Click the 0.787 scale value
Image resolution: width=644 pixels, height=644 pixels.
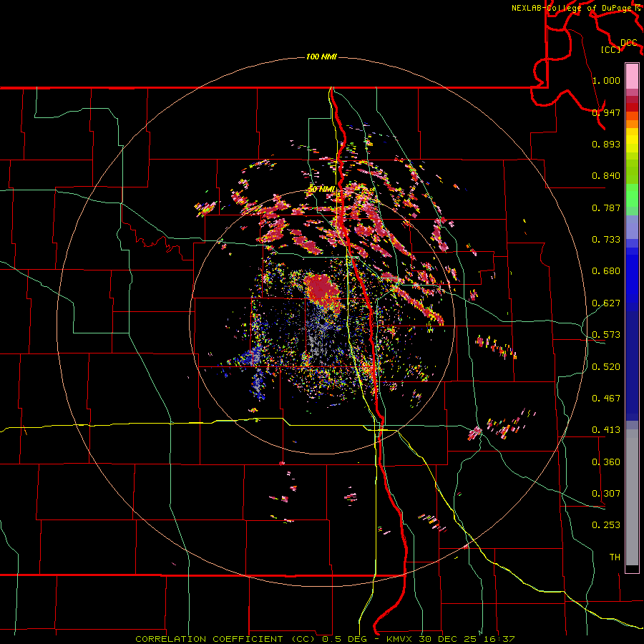coord(606,208)
